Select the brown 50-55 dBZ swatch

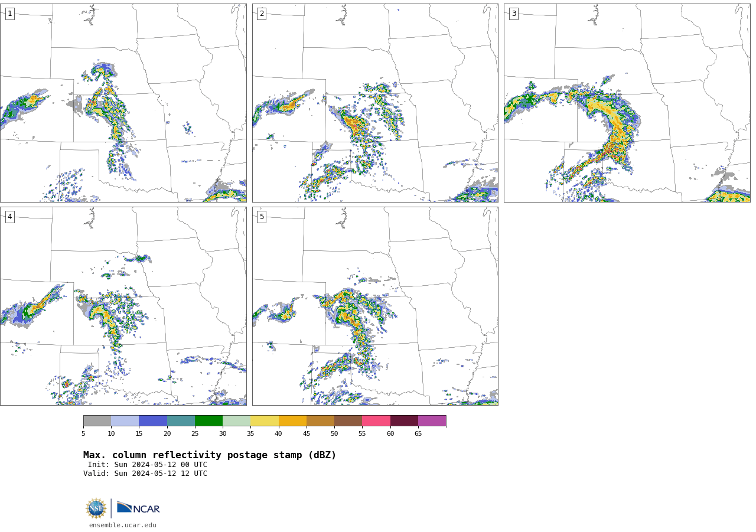[348, 420]
